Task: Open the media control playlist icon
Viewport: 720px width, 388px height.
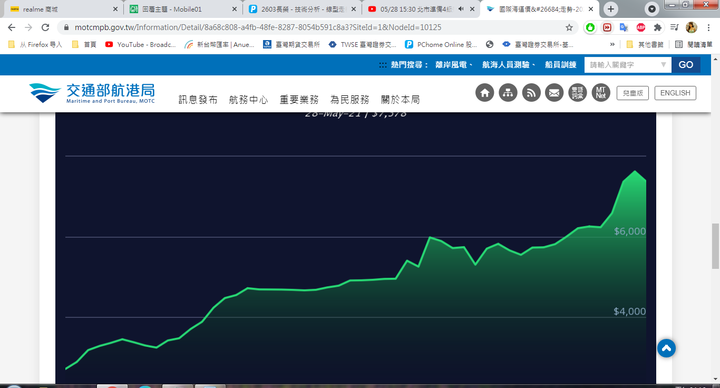Action: coord(674,28)
